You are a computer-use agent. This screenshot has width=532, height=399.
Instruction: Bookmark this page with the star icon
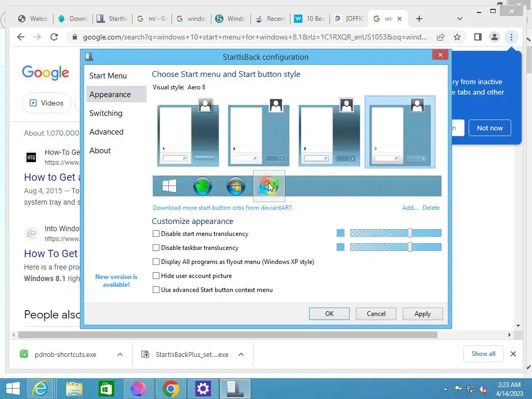(457, 37)
